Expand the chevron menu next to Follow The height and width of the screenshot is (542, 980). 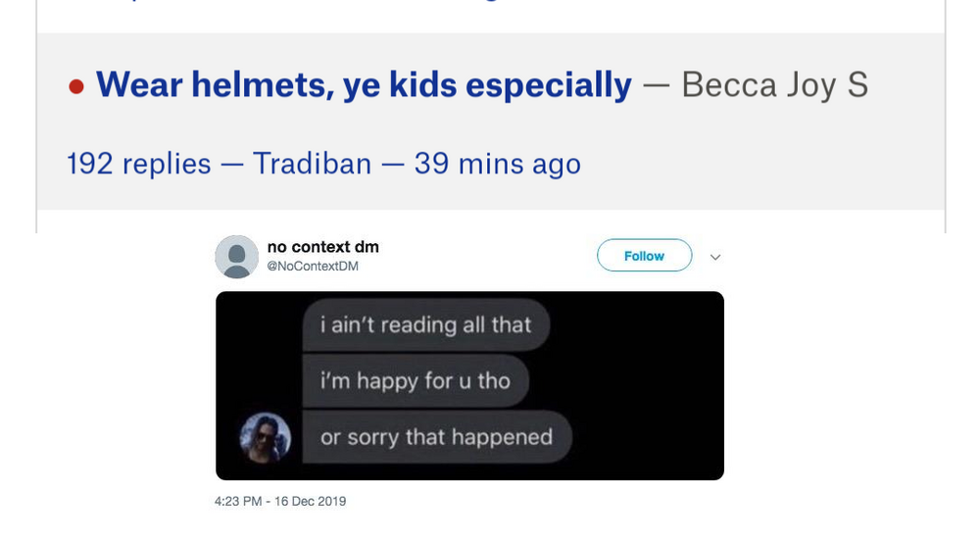(715, 257)
